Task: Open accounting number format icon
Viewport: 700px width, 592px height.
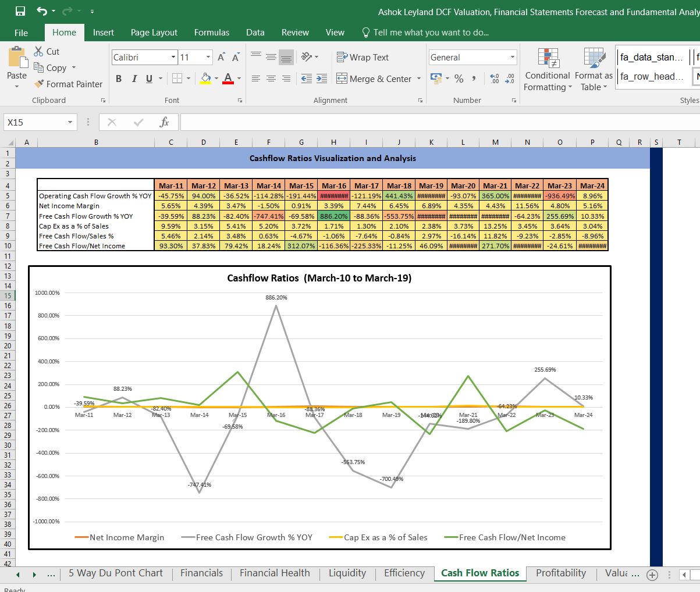Action: (x=435, y=79)
